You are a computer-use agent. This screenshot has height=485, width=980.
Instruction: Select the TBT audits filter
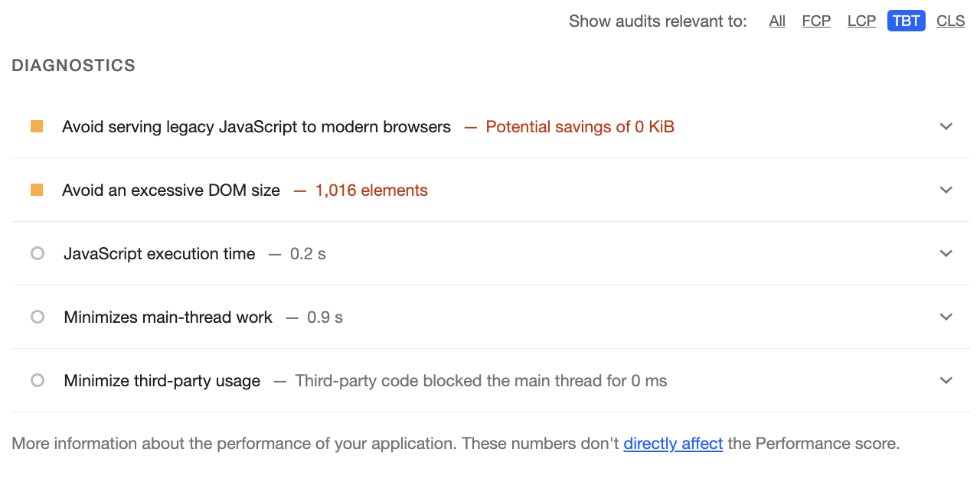906,21
